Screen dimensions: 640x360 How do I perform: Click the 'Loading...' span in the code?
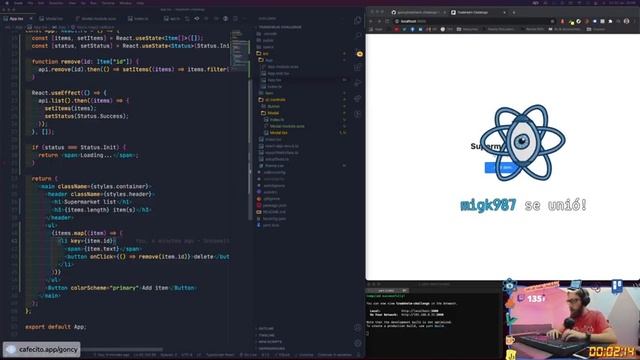tap(99, 155)
